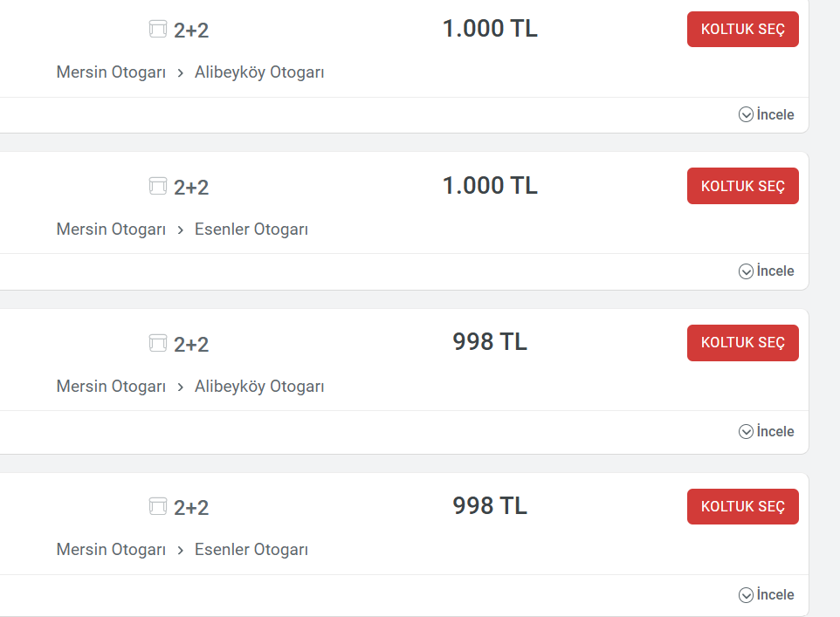The height and width of the screenshot is (617, 840).
Task: Choose seat on the 998 TL Alibeyköy trip
Action: coord(742,343)
